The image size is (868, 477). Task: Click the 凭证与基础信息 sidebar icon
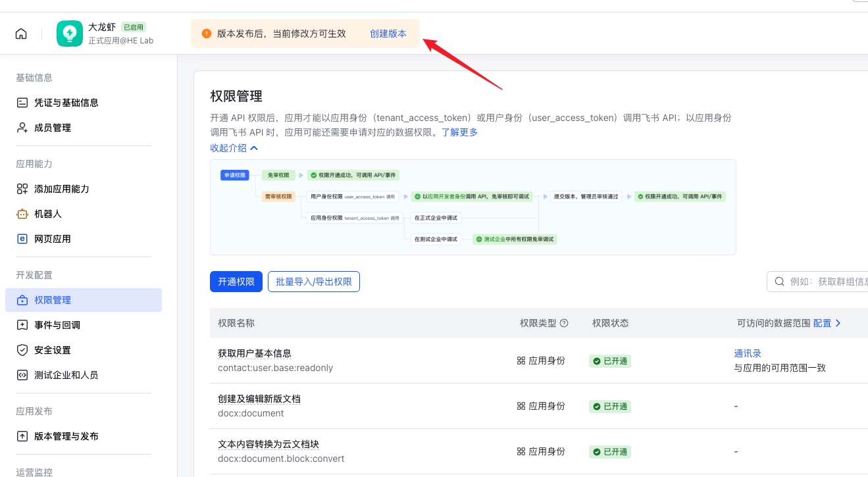(x=22, y=103)
